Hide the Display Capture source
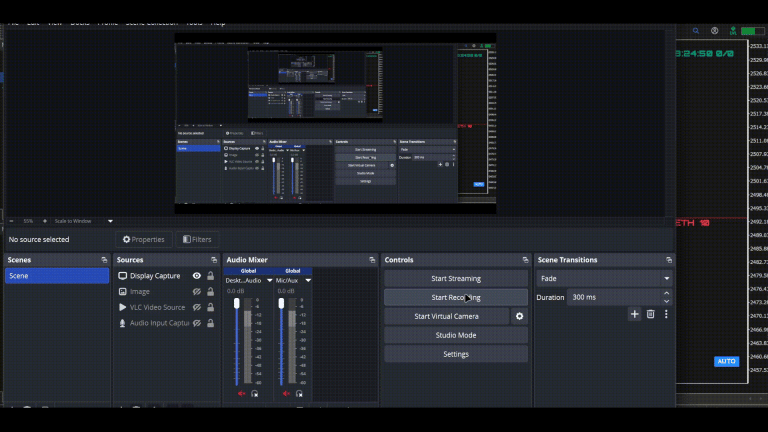This screenshot has height=432, width=768. [x=197, y=276]
